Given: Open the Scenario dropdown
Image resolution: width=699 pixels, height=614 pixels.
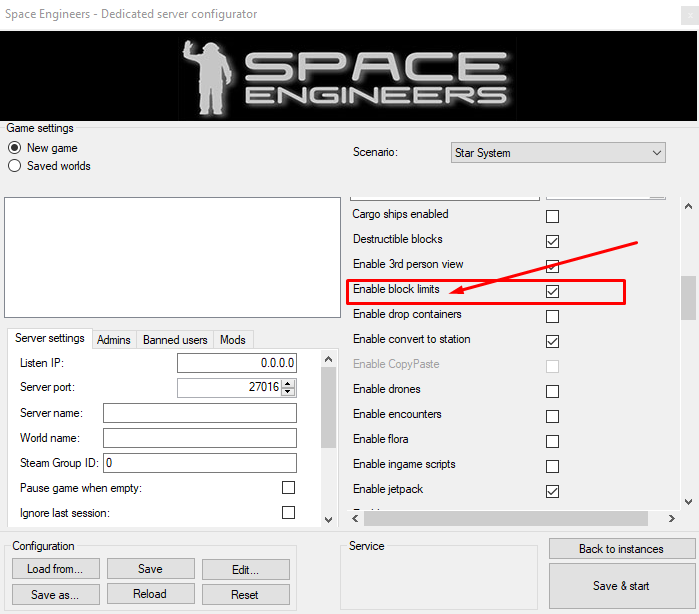Looking at the screenshot, I should coord(559,153).
